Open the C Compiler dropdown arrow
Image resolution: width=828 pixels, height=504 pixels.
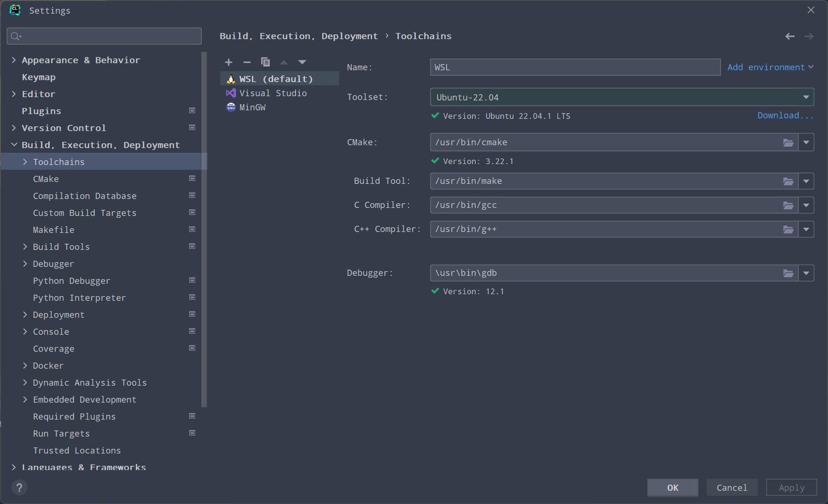tap(806, 205)
